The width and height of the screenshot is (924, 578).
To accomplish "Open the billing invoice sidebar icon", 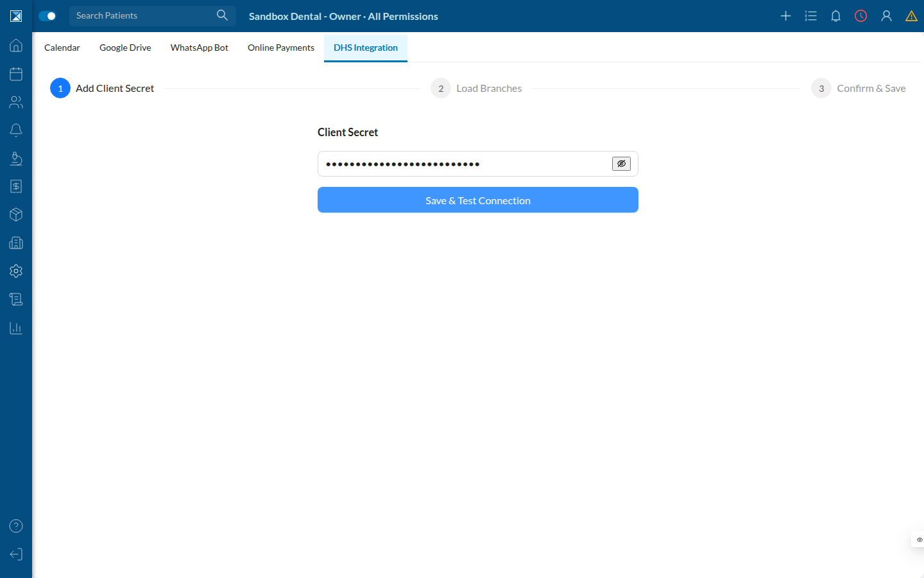I will (16, 186).
